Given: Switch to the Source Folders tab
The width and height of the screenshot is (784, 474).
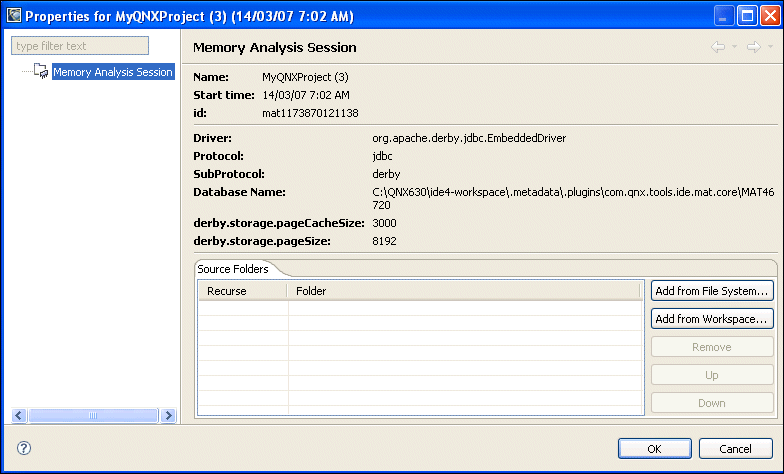Looking at the screenshot, I should pos(232,269).
